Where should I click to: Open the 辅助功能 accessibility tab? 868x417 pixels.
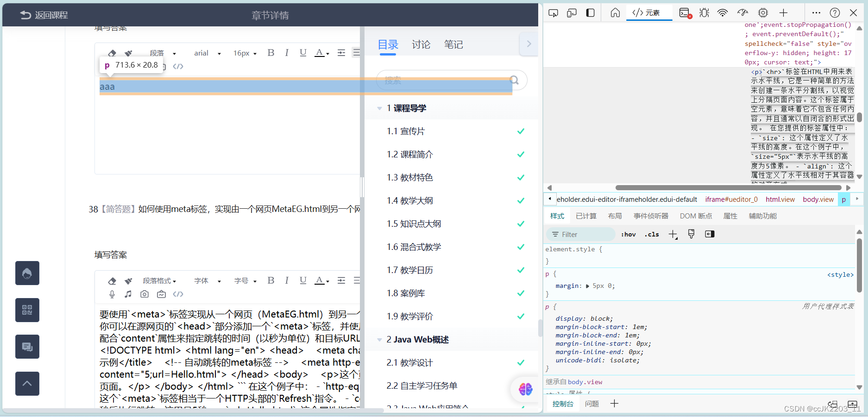click(x=762, y=216)
